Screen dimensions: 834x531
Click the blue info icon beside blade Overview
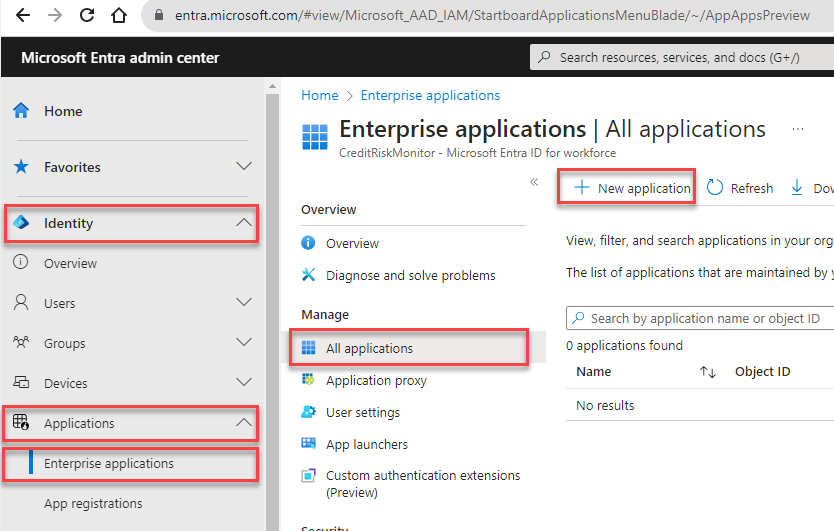coord(308,243)
